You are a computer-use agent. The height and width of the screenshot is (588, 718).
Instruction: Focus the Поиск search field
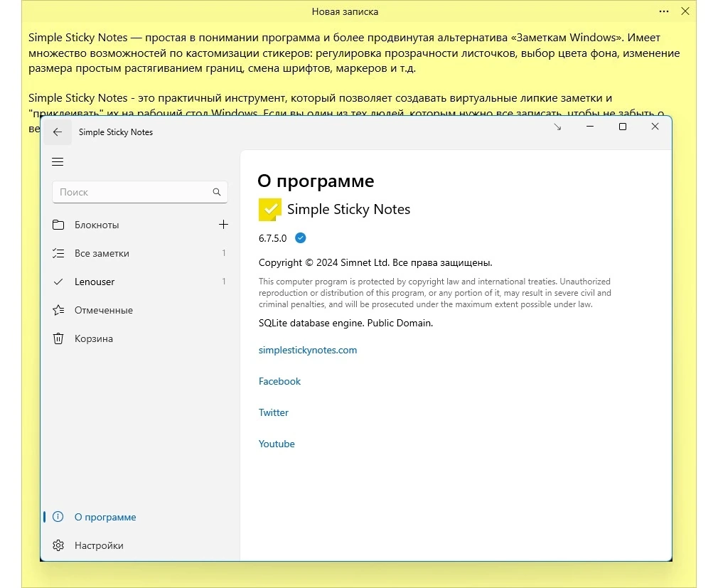139,192
